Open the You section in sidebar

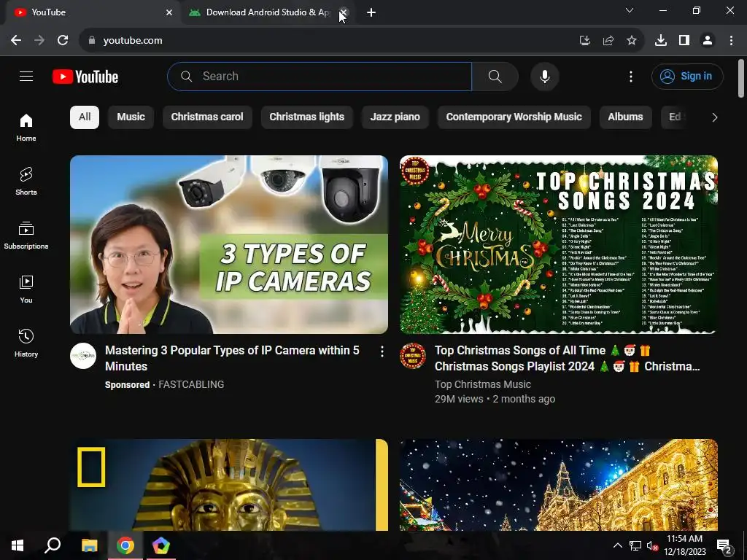point(26,289)
